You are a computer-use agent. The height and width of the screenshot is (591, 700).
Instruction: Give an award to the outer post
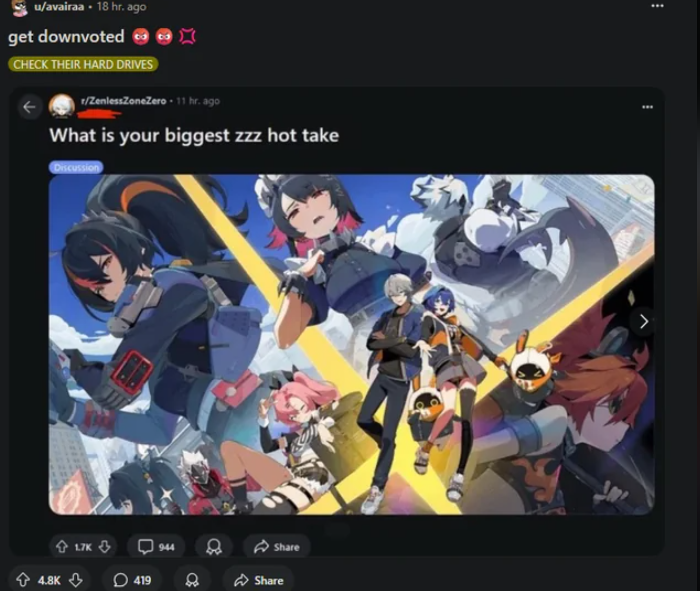pos(192,580)
